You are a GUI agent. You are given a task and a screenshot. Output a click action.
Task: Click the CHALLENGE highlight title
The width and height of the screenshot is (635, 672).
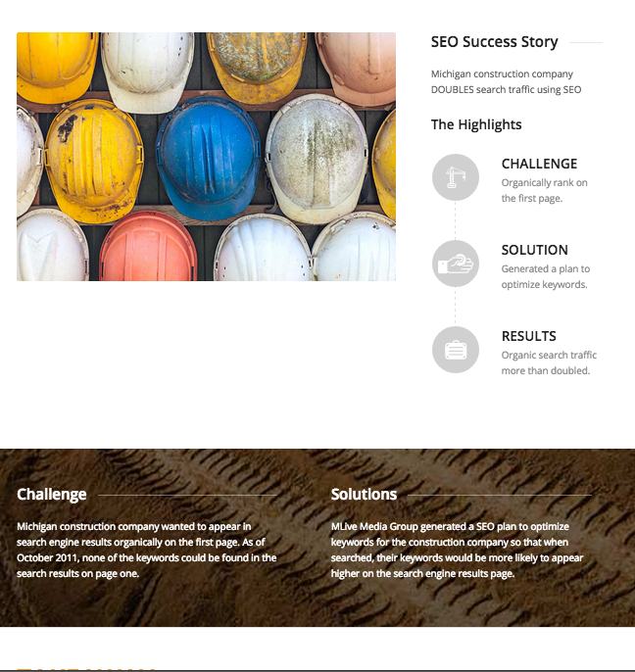point(539,164)
